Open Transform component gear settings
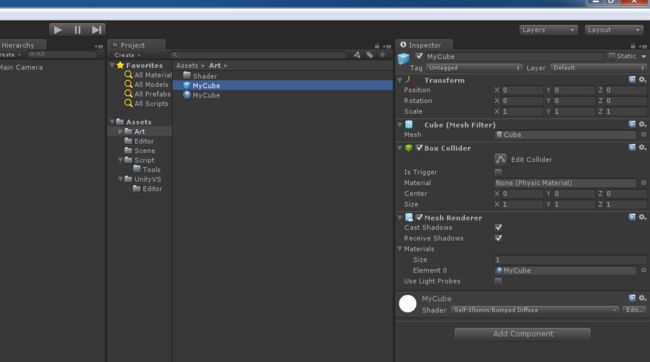Image resolution: width=650 pixels, height=362 pixels. click(x=642, y=80)
